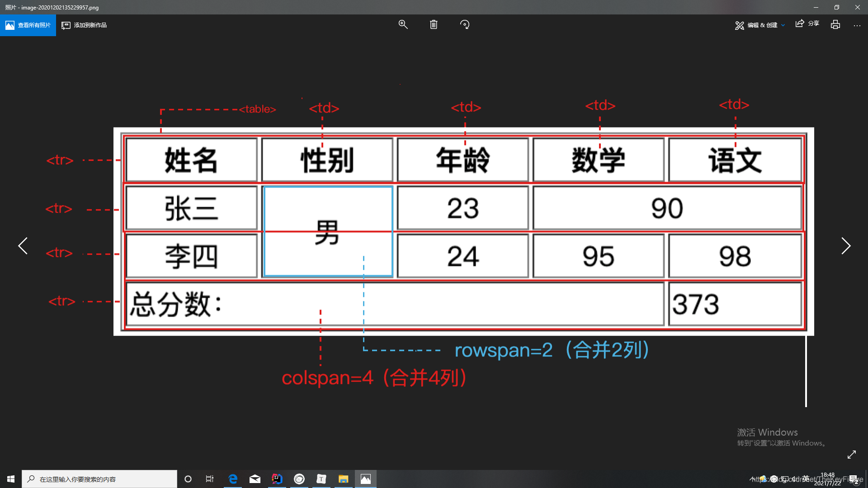Image resolution: width=868 pixels, height=488 pixels.
Task: Open Task View on the taskbar
Action: pyautogui.click(x=210, y=479)
